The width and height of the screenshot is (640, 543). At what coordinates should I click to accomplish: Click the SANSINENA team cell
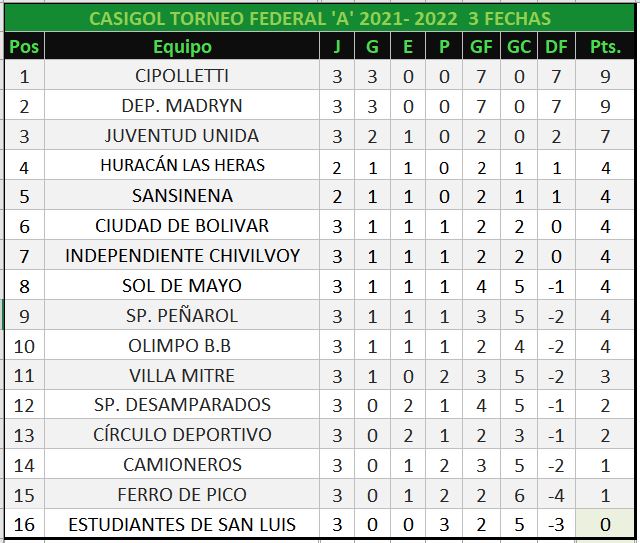(182, 195)
